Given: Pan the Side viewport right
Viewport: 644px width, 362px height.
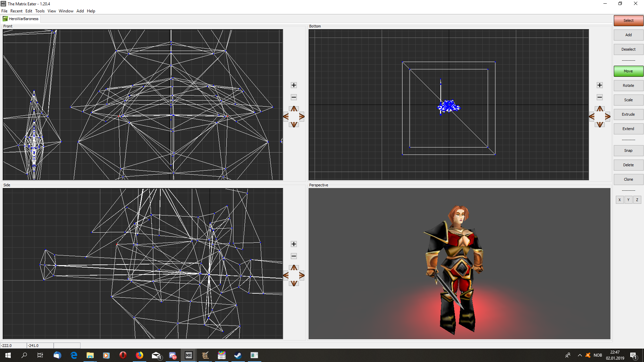Looking at the screenshot, I should 302,276.
